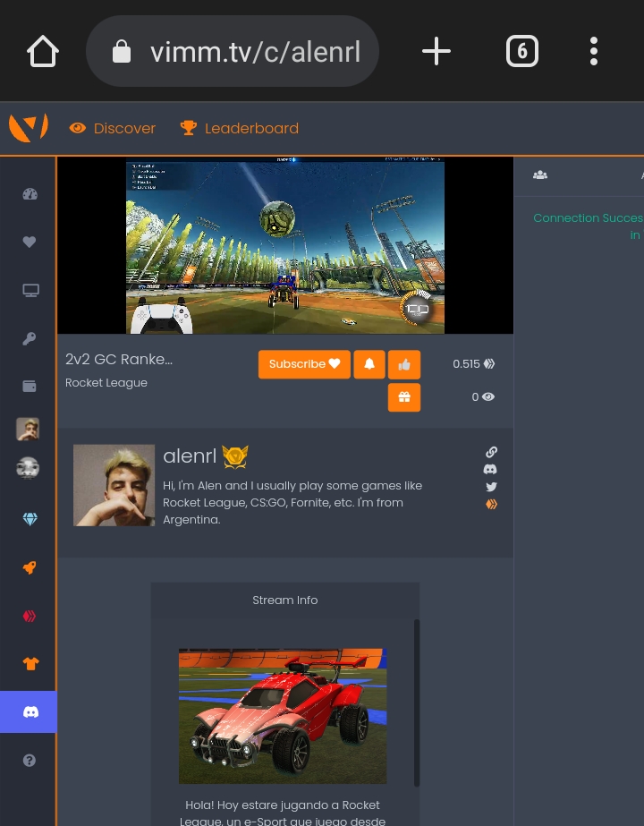The image size is (644, 826).
Task: Click the orange rocket sidebar icon
Action: [x=30, y=567]
